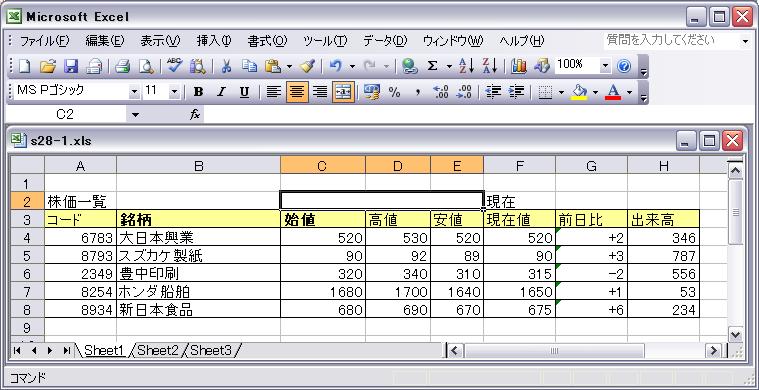Toggle merge and center cells

click(343, 92)
